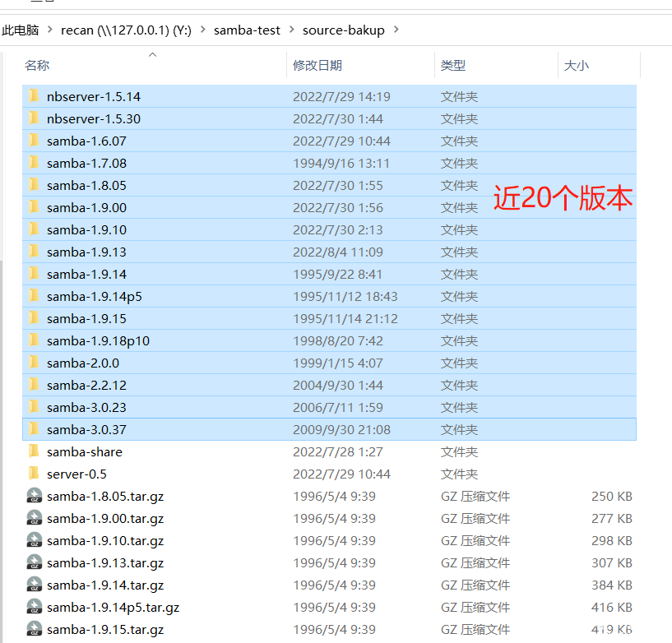Image resolution: width=672 pixels, height=643 pixels.
Task: Click the folder name samba-1.7.08
Action: point(86,163)
